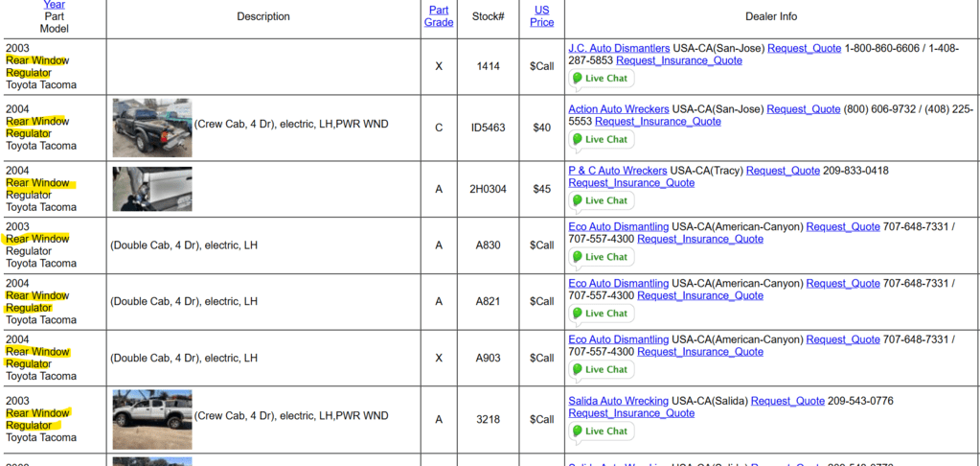Sort by US Price header link
Image resolution: width=980 pixels, height=466 pixels.
[x=541, y=16]
